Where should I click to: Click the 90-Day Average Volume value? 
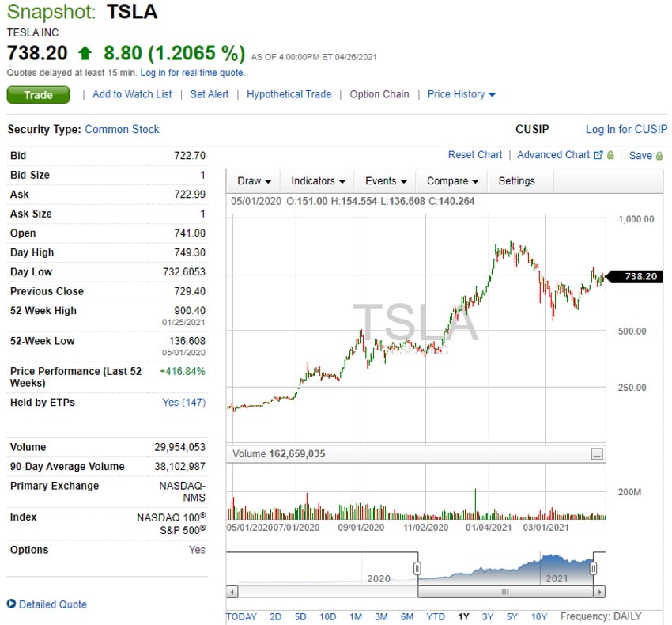point(179,466)
